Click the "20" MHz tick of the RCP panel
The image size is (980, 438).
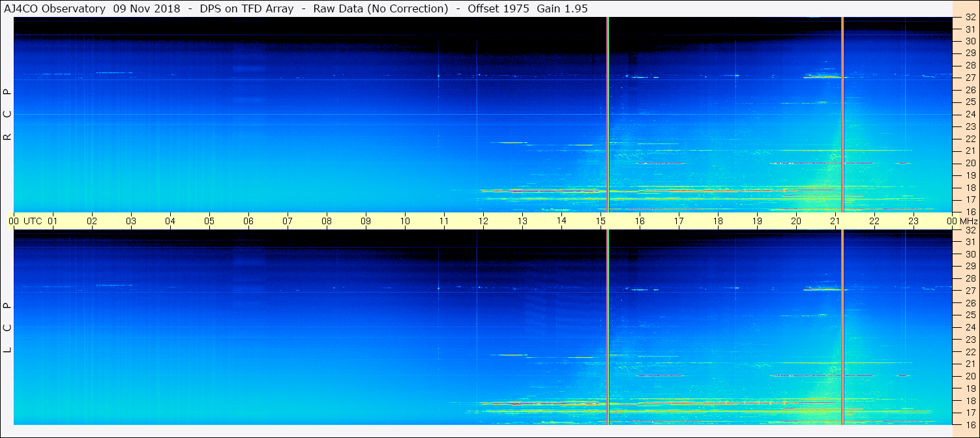coord(971,163)
